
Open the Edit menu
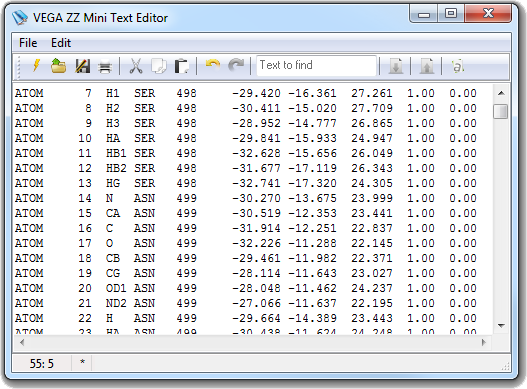[61, 43]
